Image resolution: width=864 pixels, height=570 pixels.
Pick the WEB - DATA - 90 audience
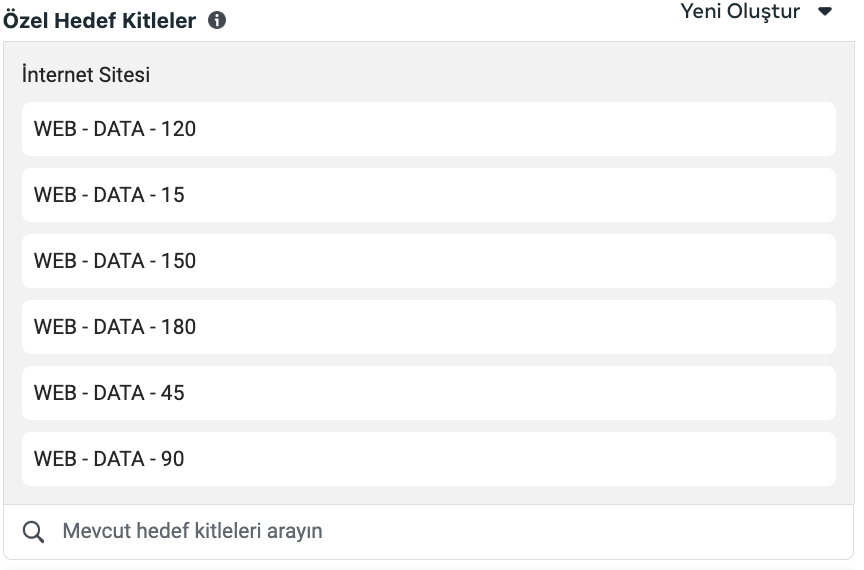[428, 459]
